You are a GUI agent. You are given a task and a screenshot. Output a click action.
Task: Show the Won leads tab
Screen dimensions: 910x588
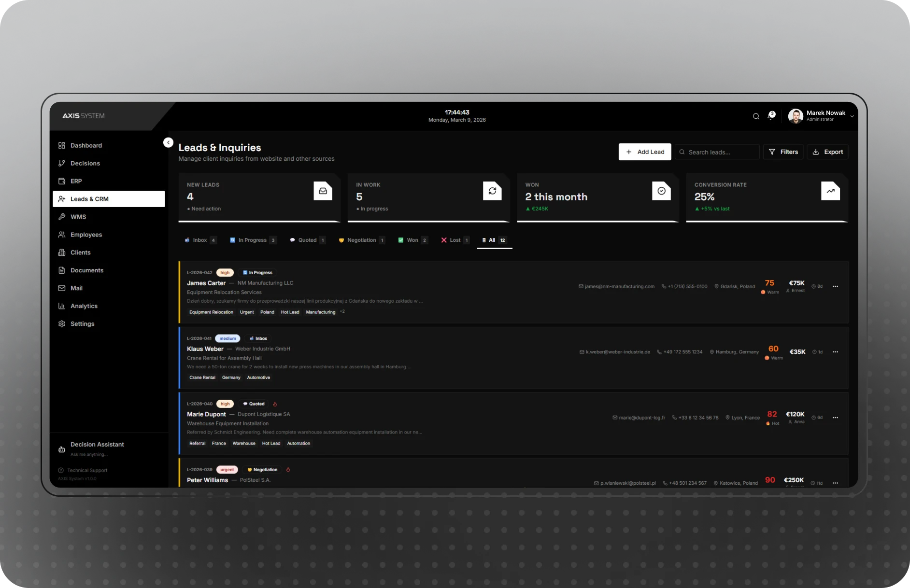point(412,240)
